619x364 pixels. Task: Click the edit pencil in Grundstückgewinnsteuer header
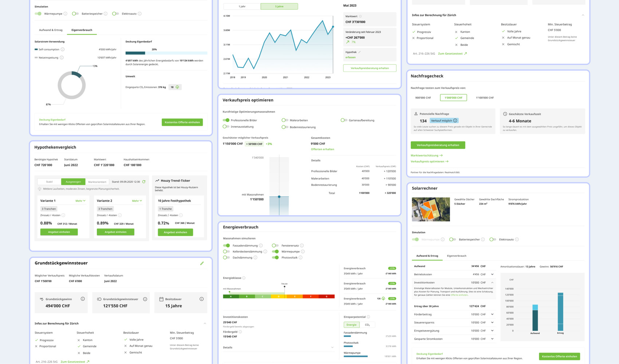click(202, 263)
